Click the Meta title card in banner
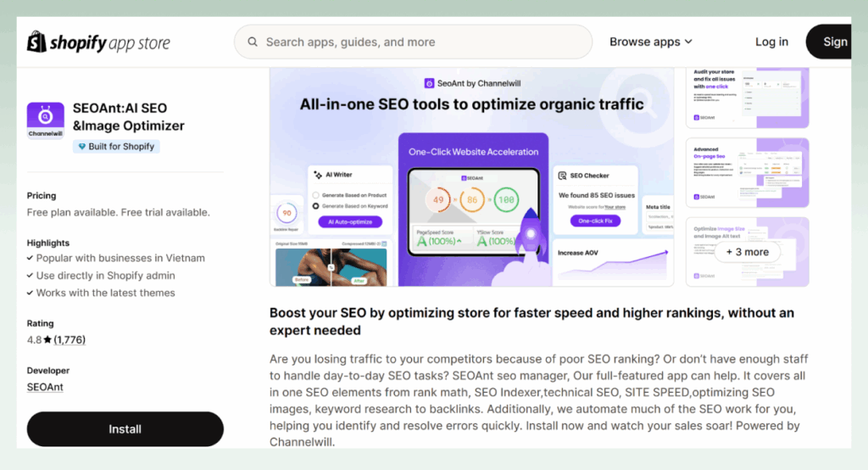This screenshot has height=470, width=868. 658,216
